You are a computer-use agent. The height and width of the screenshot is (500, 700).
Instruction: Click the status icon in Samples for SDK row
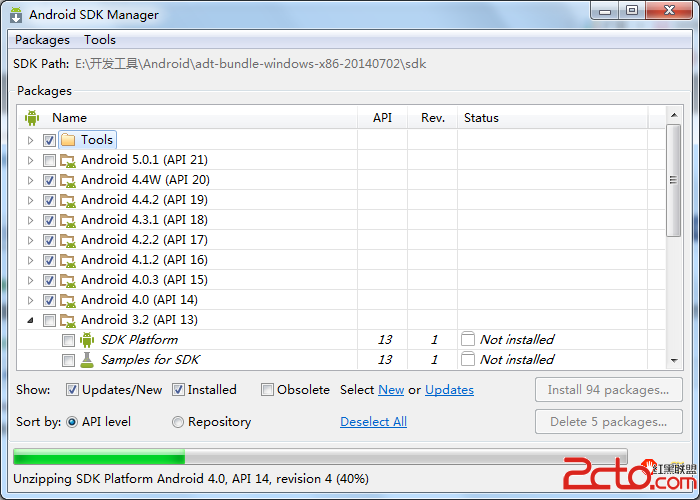pyautogui.click(x=468, y=359)
